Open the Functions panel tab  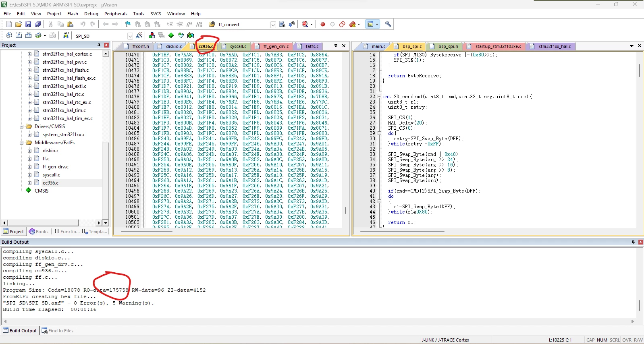[66, 232]
